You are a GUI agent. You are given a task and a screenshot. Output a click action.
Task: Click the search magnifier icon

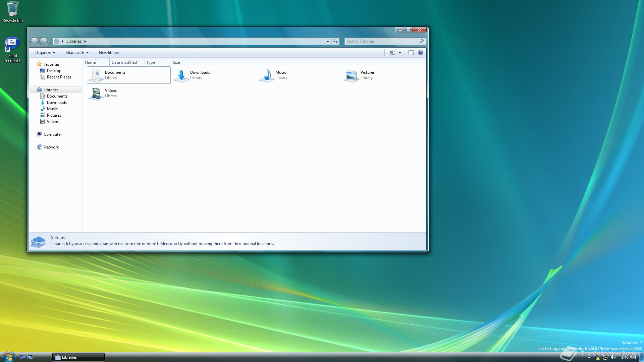pos(422,41)
